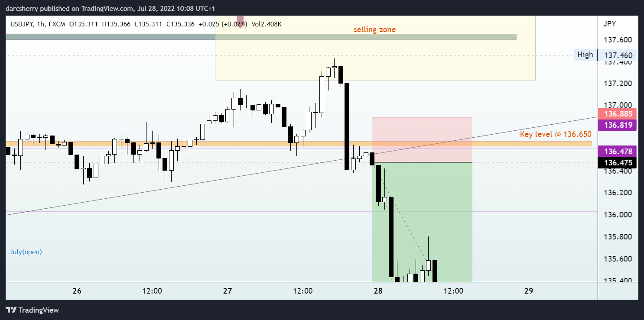The width and height of the screenshot is (644, 320).
Task: Click the USDJPY, 1h, FXCM symbol title
Action: tap(39, 24)
